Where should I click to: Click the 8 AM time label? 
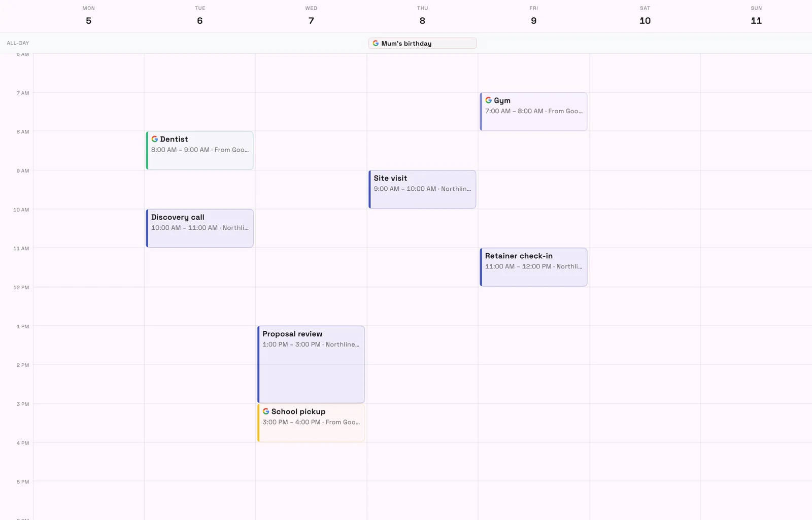tap(23, 132)
